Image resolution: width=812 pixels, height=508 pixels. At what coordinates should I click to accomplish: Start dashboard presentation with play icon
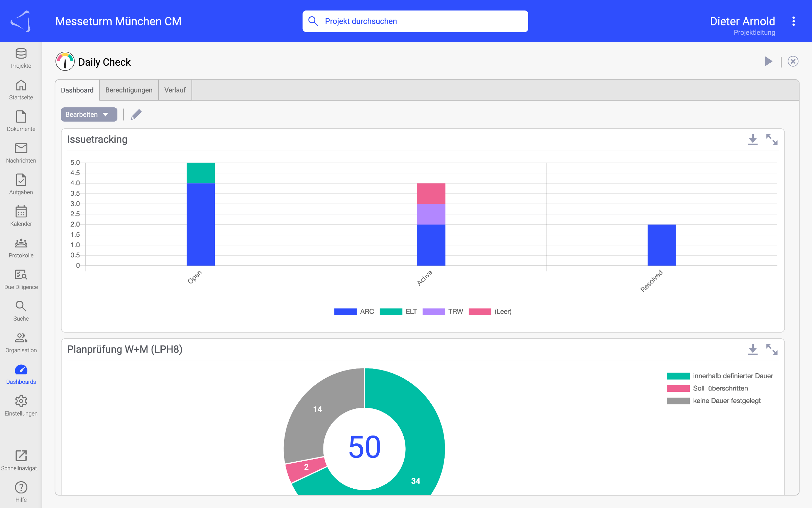[x=769, y=61]
